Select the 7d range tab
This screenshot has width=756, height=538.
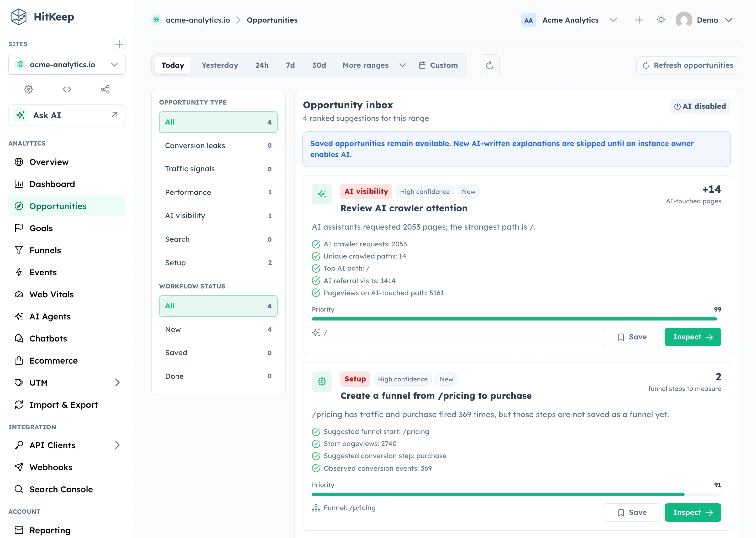pyautogui.click(x=290, y=65)
